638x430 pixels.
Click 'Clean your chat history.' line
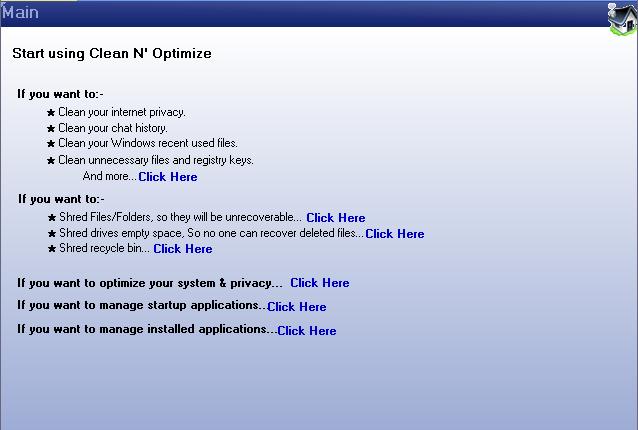113,128
